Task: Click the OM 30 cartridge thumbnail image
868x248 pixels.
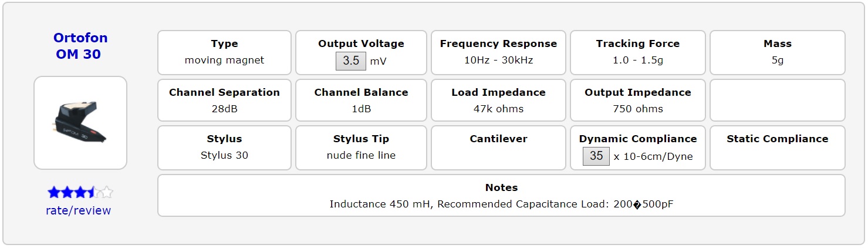Action: (80, 123)
